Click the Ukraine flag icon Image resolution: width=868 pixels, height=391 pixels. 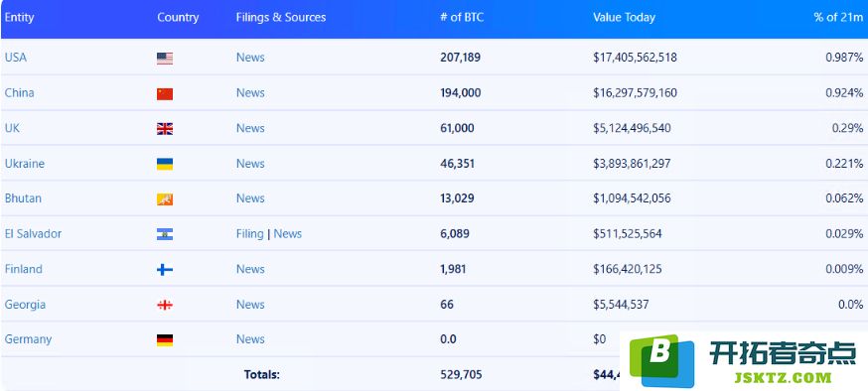165,165
